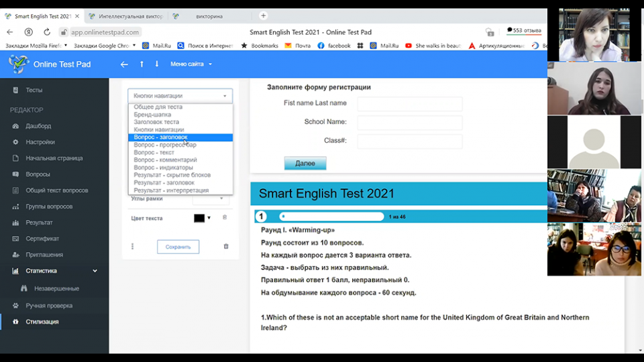The height and width of the screenshot is (362, 644).
Task: Click the Кнопки навигации combo box
Action: (x=180, y=96)
